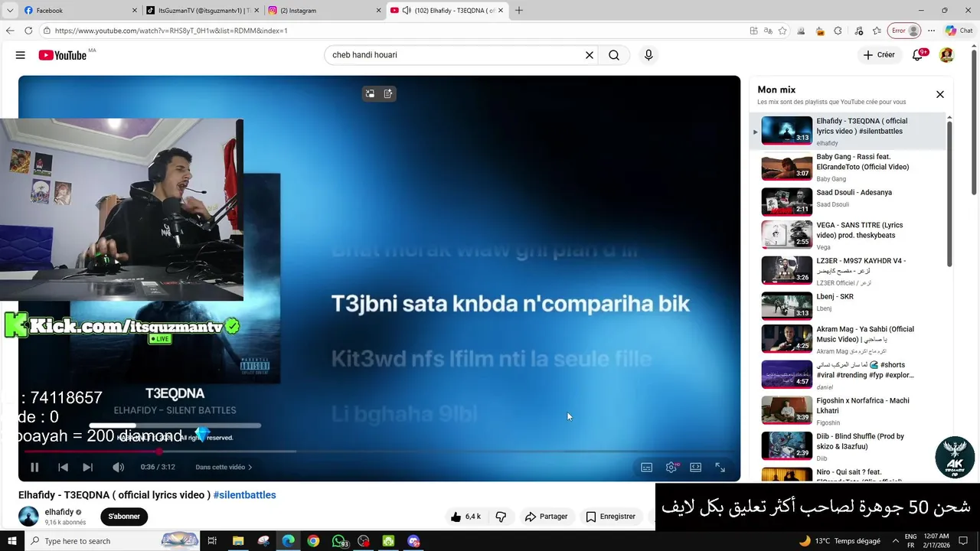
Task: Select VEGA - SANS TITRE in the playlist
Action: [847, 235]
